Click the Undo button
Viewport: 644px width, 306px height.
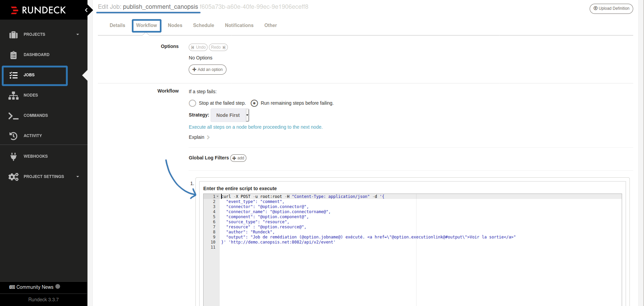tap(198, 47)
